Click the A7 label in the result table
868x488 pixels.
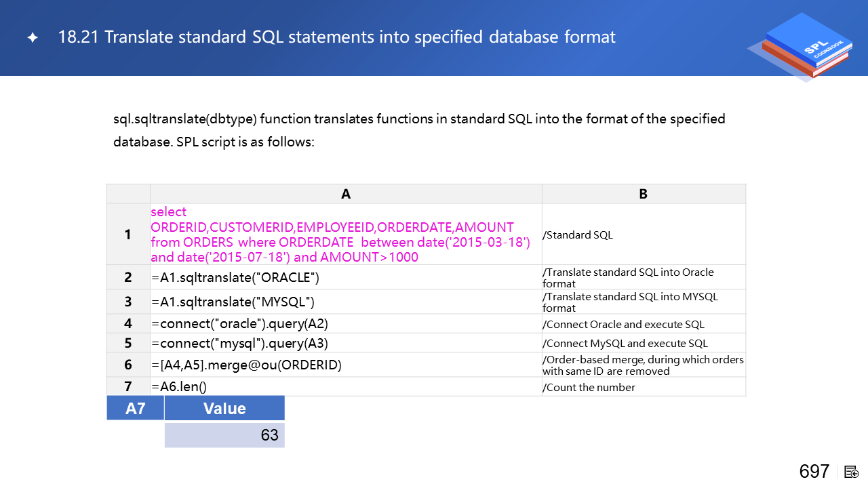[x=136, y=409]
